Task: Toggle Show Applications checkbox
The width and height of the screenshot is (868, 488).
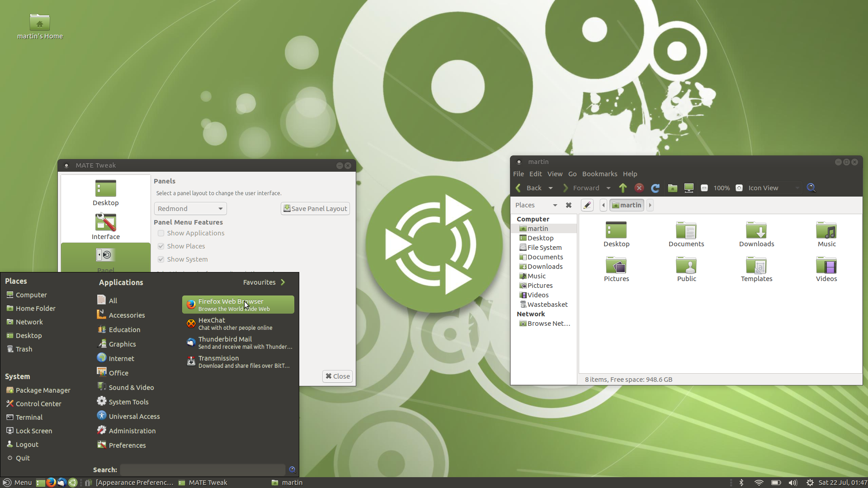Action: 160,232
